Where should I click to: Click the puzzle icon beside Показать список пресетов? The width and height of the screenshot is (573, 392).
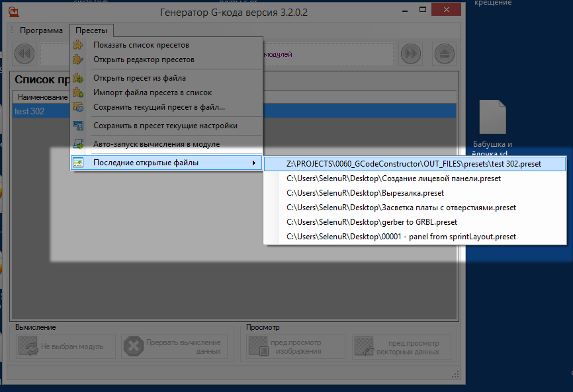tap(78, 45)
